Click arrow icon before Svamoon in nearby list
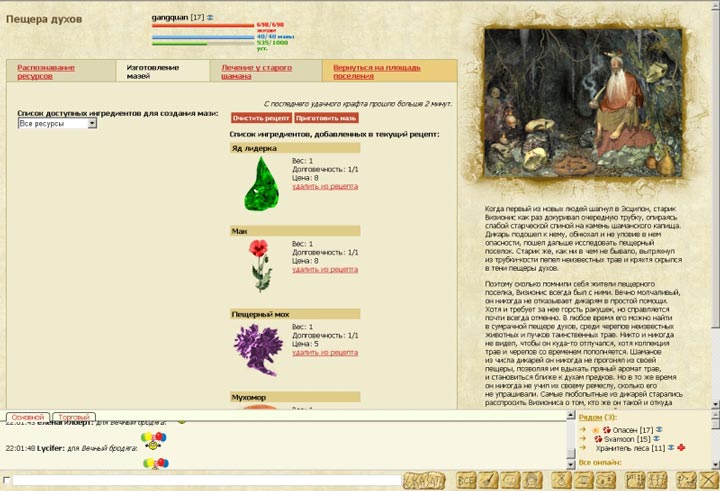Image resolution: width=720 pixels, height=491 pixels. click(x=583, y=439)
